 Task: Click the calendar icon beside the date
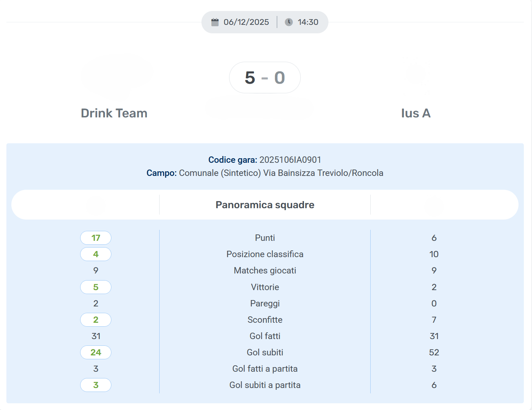coord(215,22)
